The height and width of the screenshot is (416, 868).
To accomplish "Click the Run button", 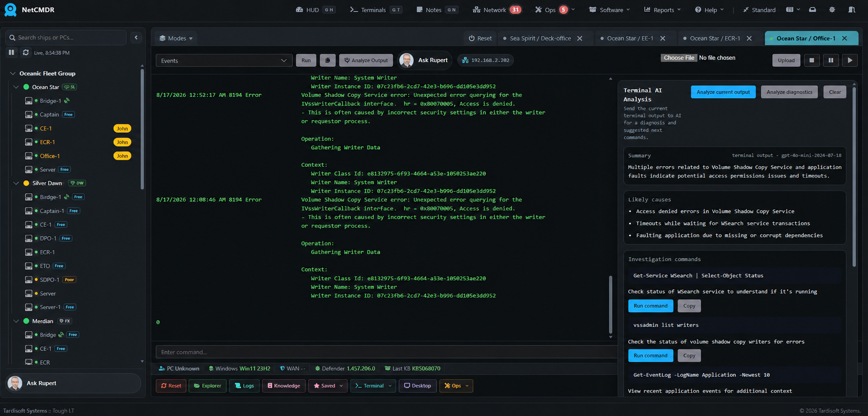I will tap(306, 60).
